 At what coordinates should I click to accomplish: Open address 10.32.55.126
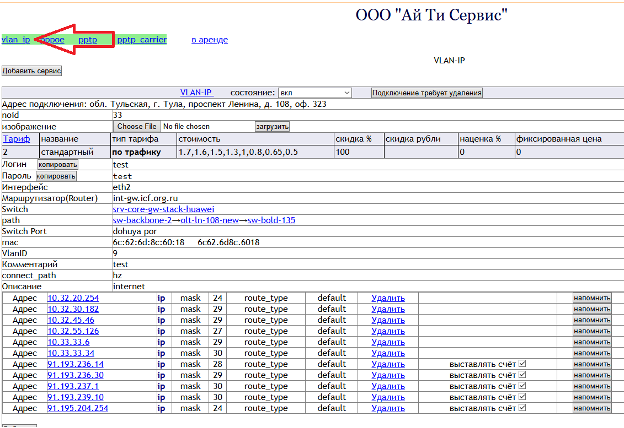73,331
